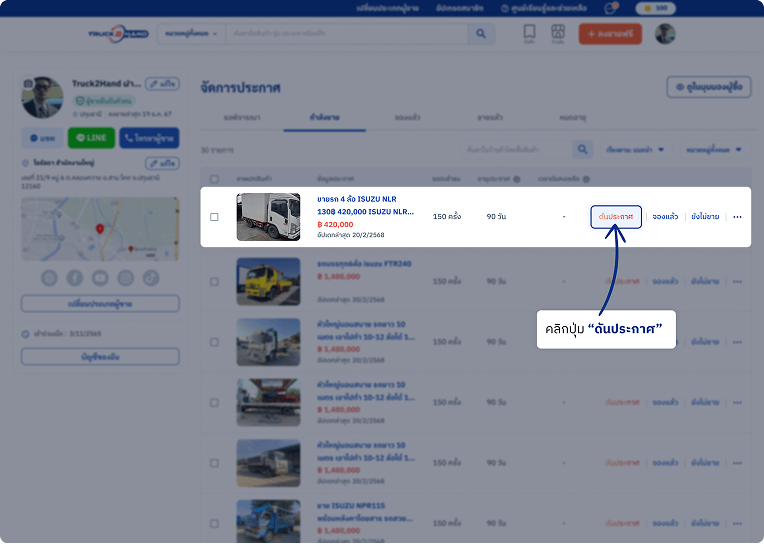Image resolution: width=764 pixels, height=544 pixels.
Task: Click อัปเกรดสมาชิก in top bar
Action: [459, 8]
